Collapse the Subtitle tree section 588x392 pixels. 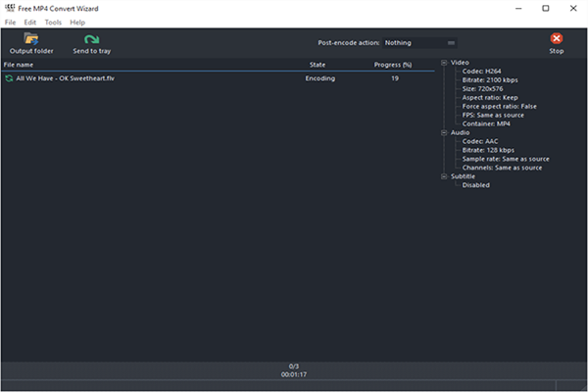[x=444, y=176]
